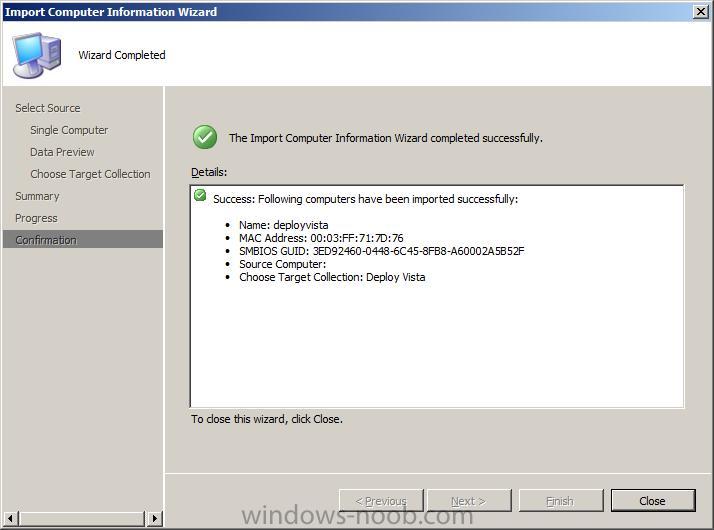Screen dimensions: 714x530
Task: Select the Progress step
Action: coord(36,218)
